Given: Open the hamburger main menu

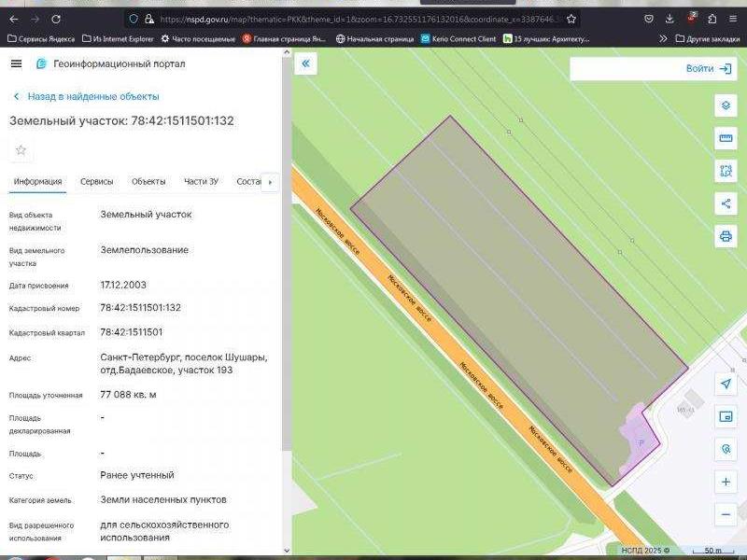Looking at the screenshot, I should 16,63.
